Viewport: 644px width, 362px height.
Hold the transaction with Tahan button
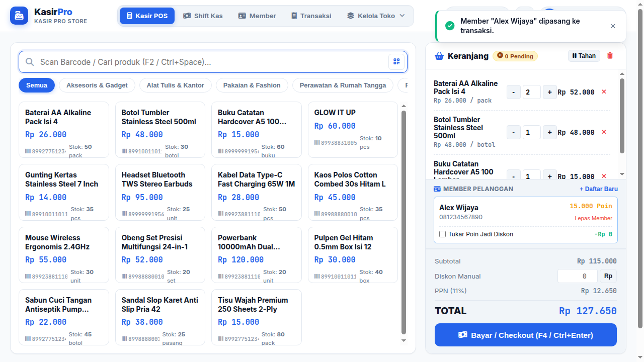584,56
